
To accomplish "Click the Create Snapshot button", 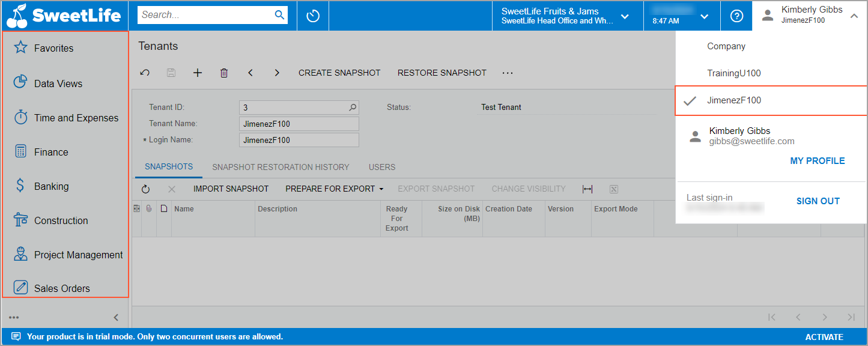I will coord(339,73).
